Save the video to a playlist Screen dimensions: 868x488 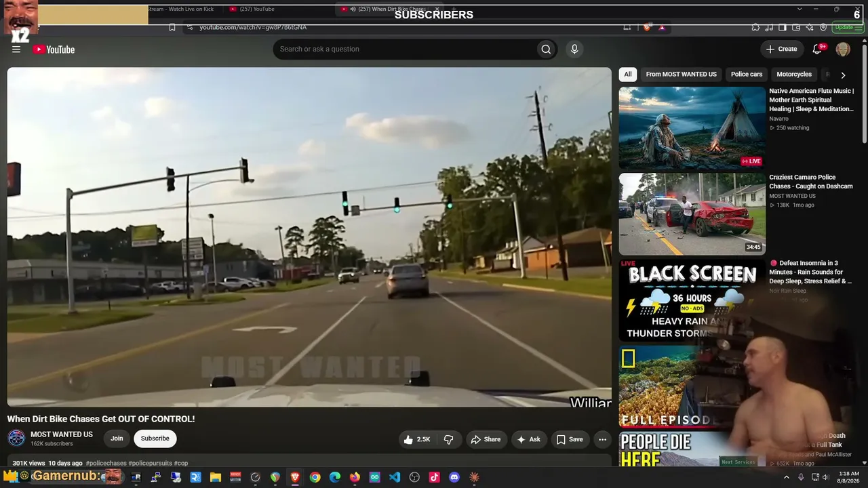(570, 439)
